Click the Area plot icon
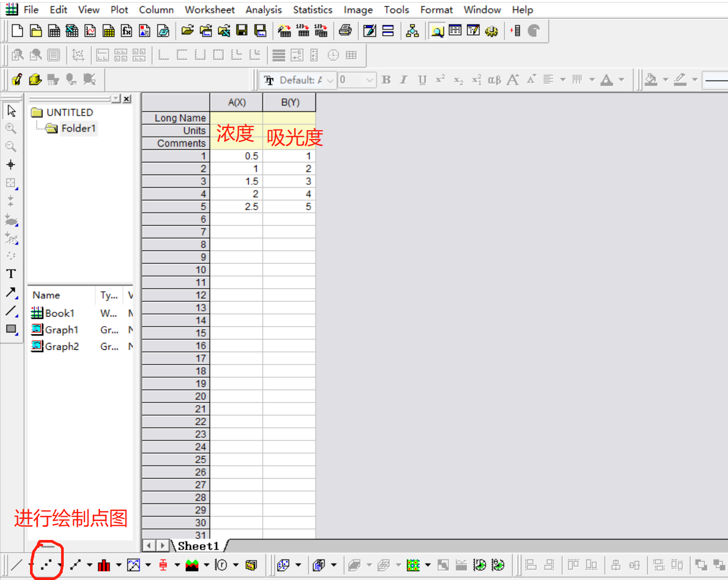The height and width of the screenshot is (580, 728). [x=192, y=565]
